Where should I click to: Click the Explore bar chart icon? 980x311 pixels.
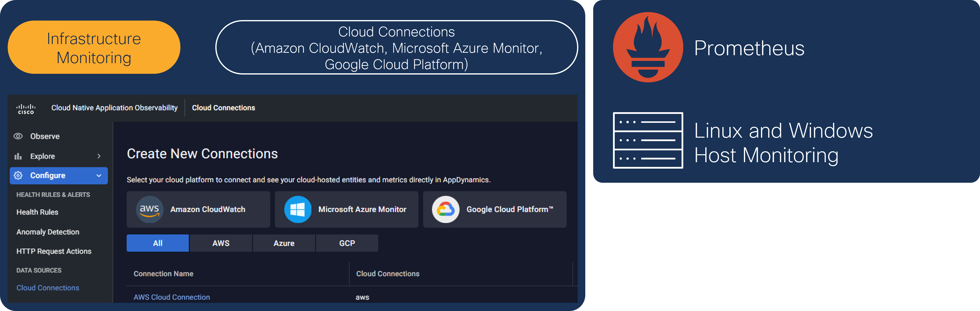tap(18, 156)
